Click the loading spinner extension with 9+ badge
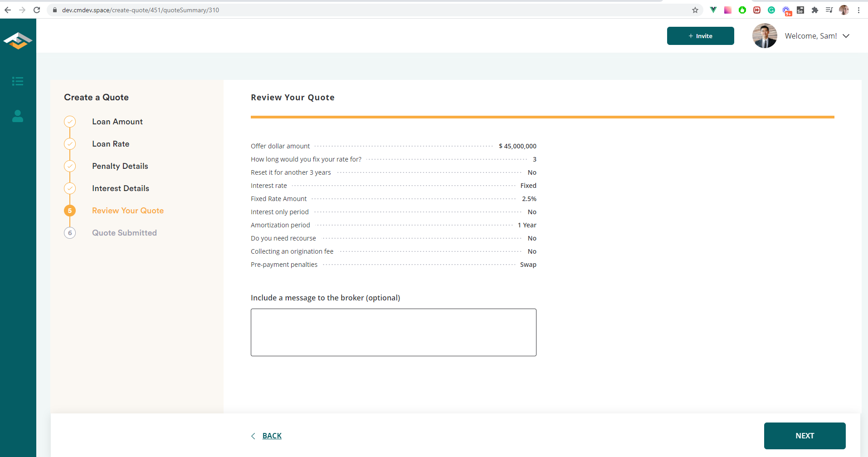 tap(786, 10)
